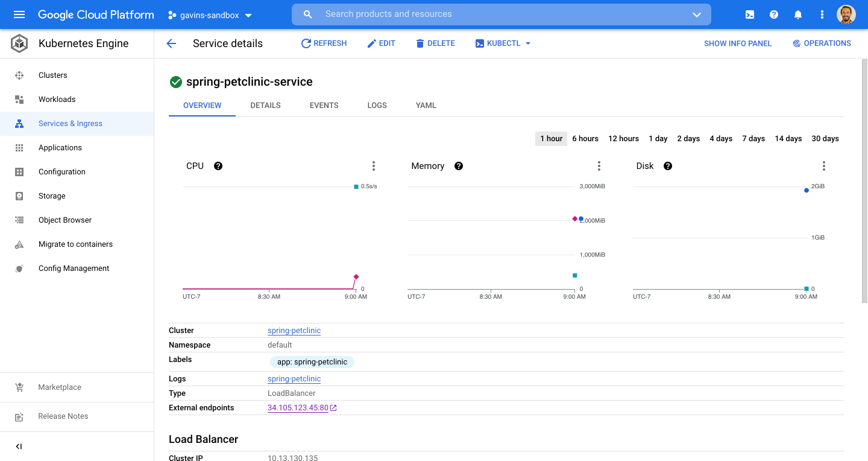
Task: Switch time range to 1 day
Action: [x=658, y=139]
